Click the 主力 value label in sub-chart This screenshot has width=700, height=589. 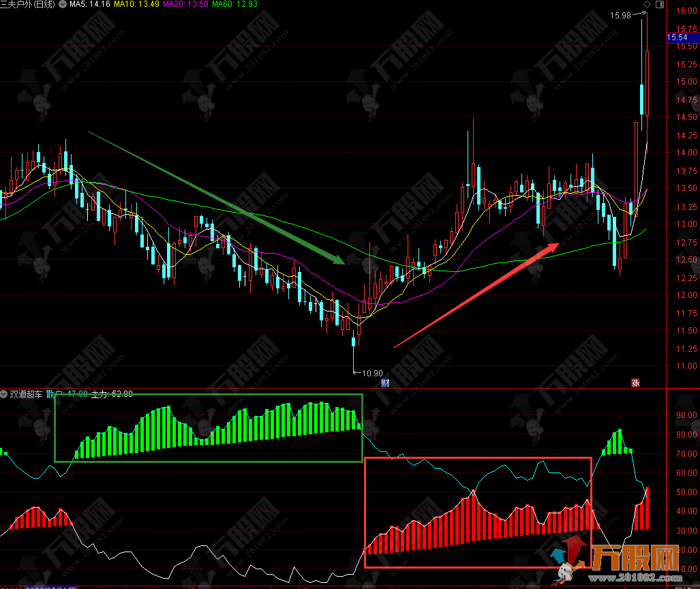point(111,394)
